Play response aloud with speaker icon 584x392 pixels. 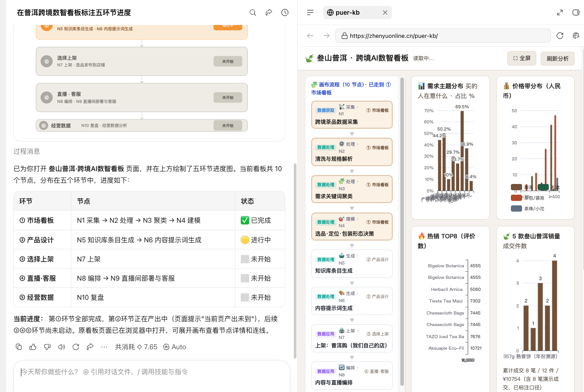point(62,347)
